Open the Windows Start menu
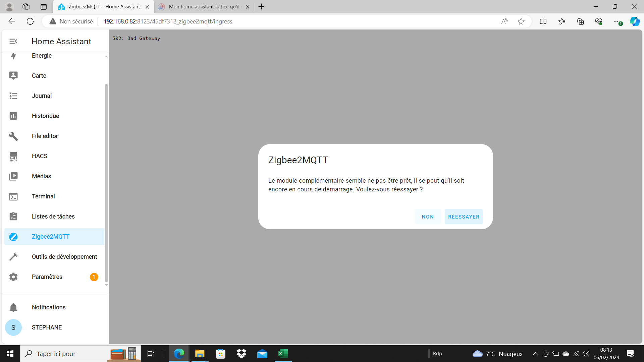The image size is (644, 362). coord(10,354)
